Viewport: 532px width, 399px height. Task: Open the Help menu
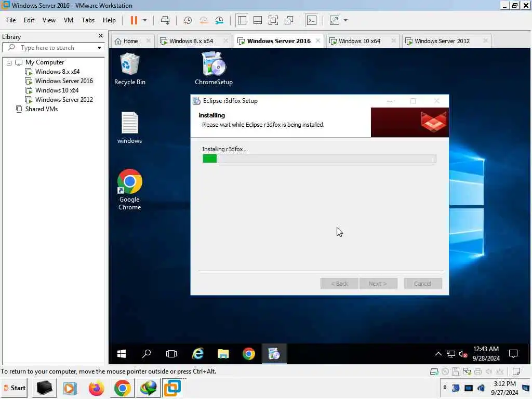coord(109,20)
